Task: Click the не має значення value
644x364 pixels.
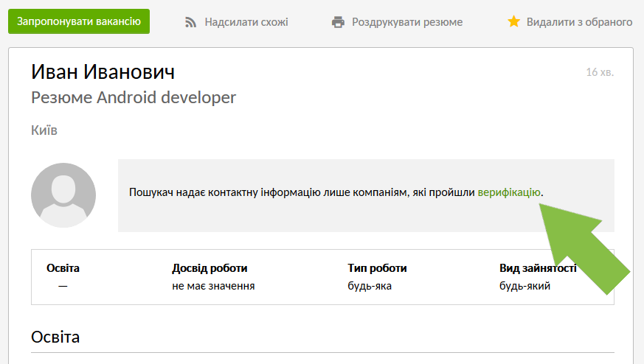Action: point(213,286)
